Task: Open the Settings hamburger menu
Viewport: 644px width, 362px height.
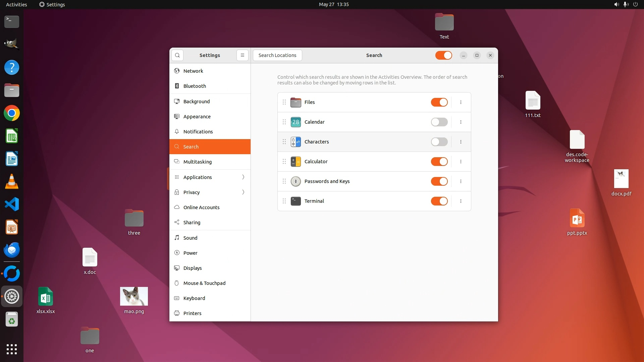Action: coord(242,55)
